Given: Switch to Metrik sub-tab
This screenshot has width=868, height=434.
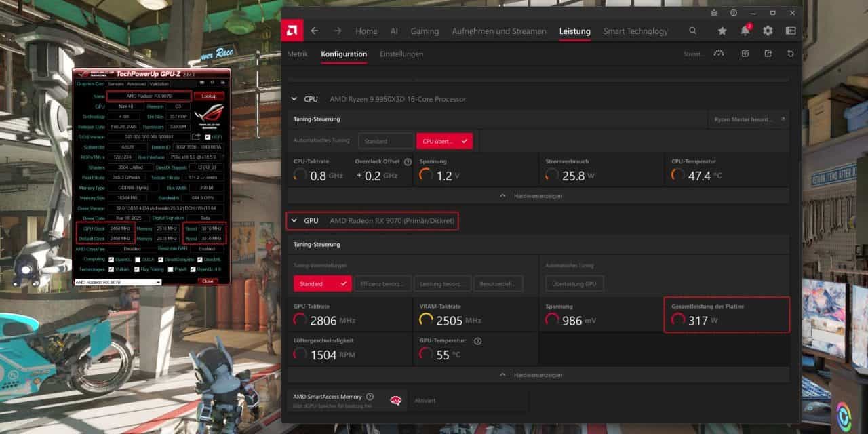Looking at the screenshot, I should coord(297,54).
